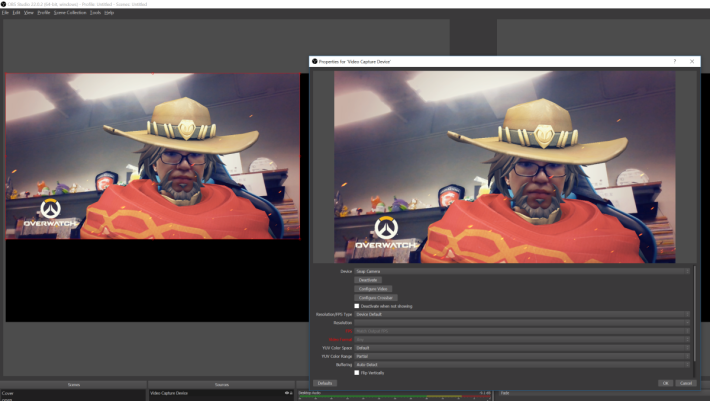Open the Resolution dropdown
710x401 pixels.
(x=522, y=323)
